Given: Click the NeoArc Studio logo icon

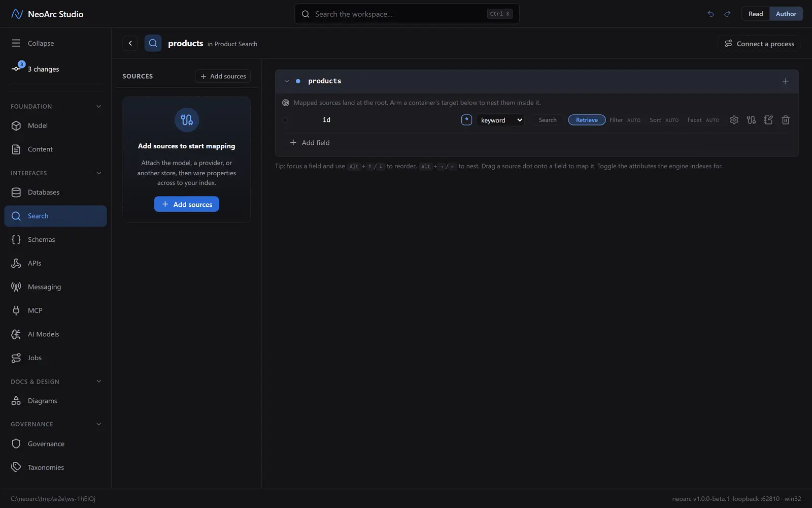Looking at the screenshot, I should click(x=17, y=14).
